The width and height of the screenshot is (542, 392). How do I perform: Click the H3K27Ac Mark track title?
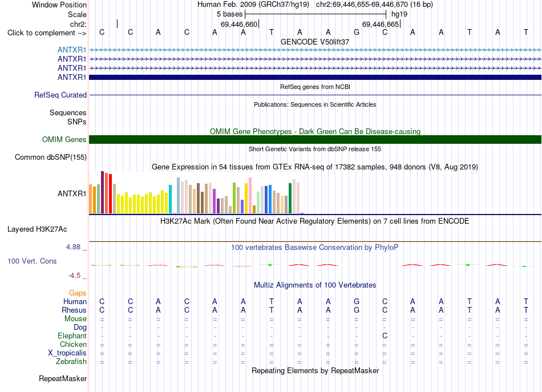pos(315,221)
